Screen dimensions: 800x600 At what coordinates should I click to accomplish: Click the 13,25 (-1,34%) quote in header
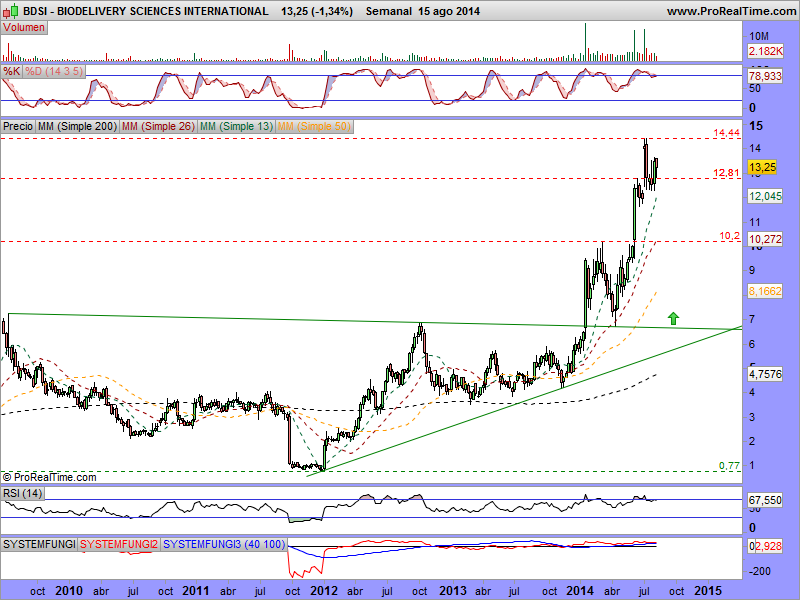316,11
